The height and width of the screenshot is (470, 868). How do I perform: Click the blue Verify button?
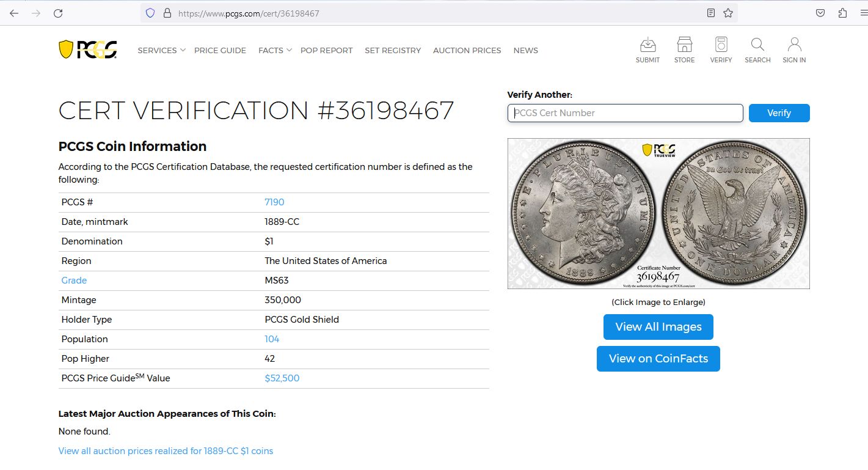[x=779, y=113]
